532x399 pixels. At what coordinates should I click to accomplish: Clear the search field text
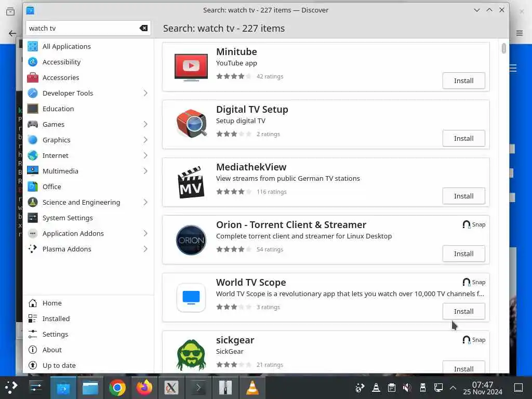[143, 28]
